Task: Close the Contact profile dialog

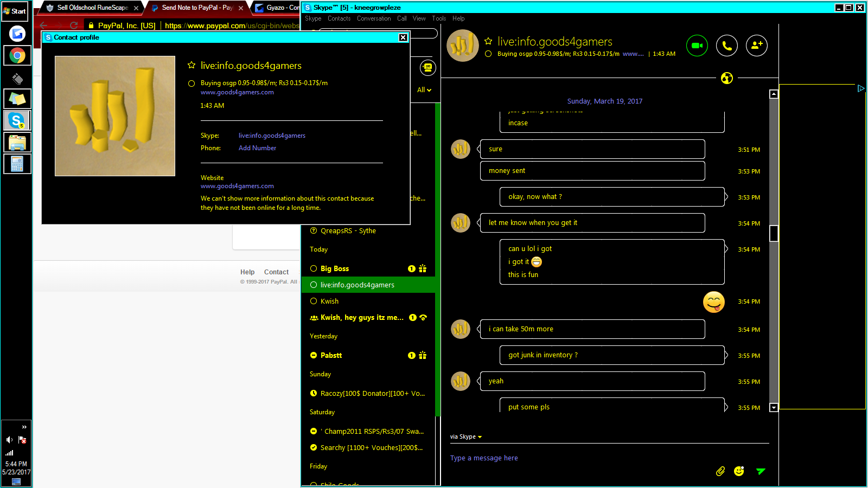Action: 403,37
